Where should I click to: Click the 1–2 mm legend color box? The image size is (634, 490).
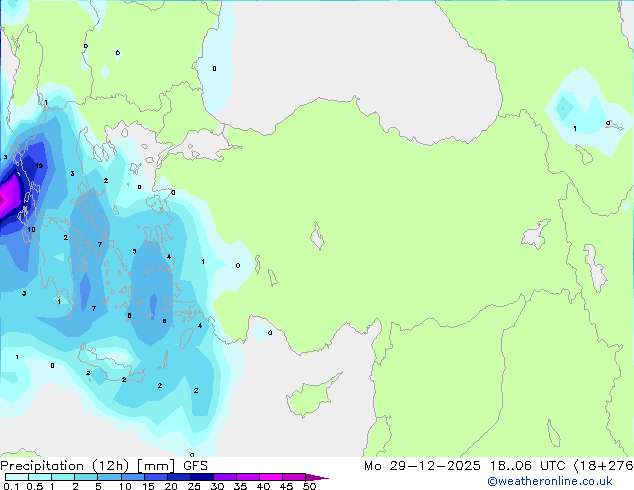pyautogui.click(x=63, y=477)
